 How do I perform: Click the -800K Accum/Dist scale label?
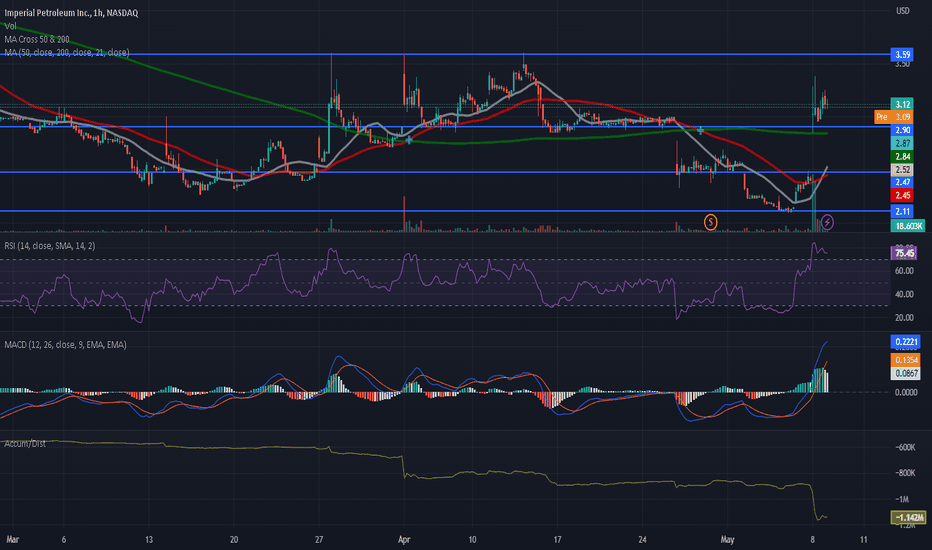(x=905, y=473)
